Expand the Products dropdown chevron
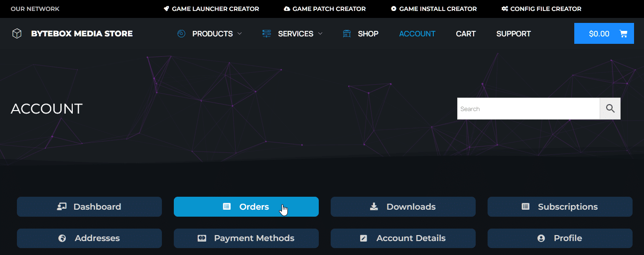 (240, 34)
